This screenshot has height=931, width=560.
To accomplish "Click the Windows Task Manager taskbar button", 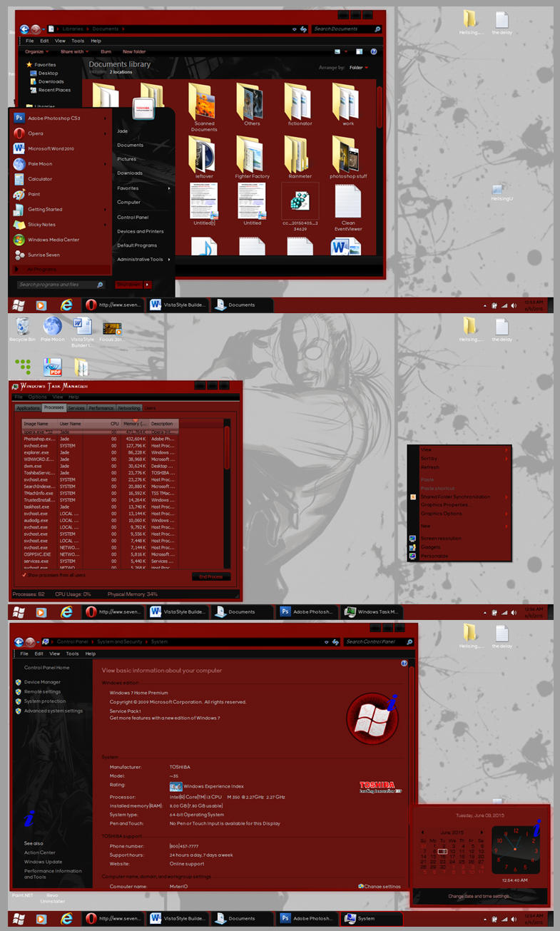I will 371,611.
